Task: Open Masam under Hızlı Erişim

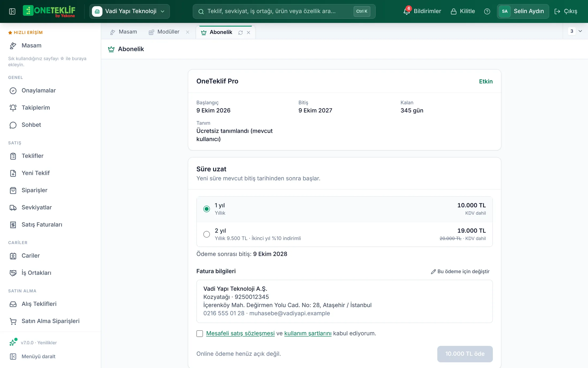Action: point(51,45)
